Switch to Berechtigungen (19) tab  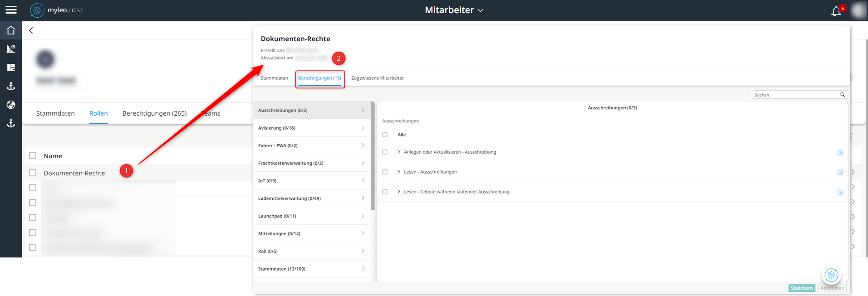[319, 78]
